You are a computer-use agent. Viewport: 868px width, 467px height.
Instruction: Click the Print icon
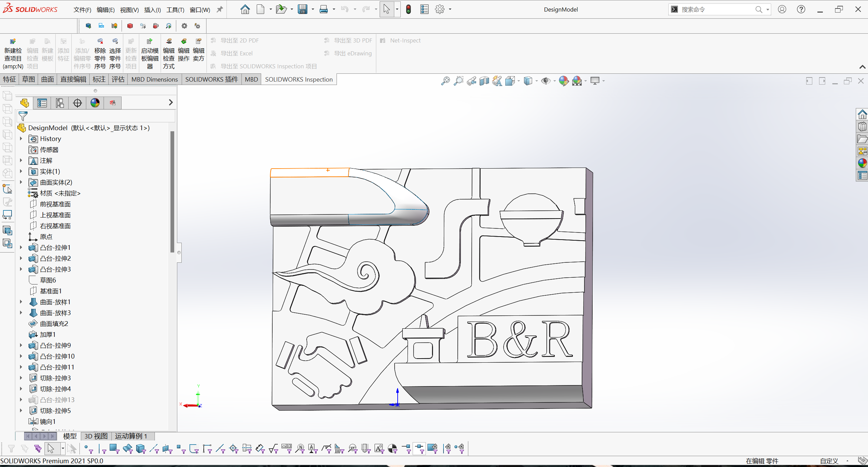point(324,9)
